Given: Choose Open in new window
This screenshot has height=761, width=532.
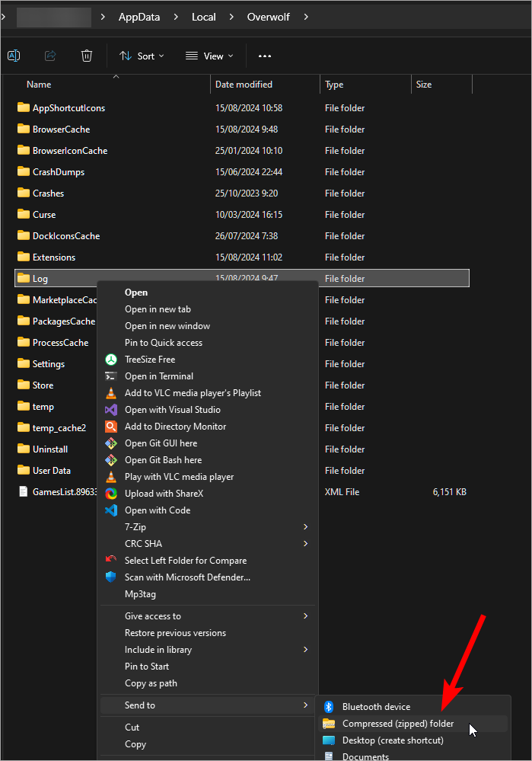Looking at the screenshot, I should [167, 326].
